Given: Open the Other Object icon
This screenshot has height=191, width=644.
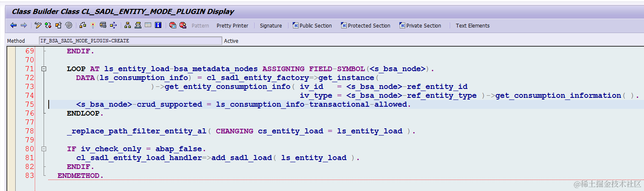Looking at the screenshot, I should (58, 25).
